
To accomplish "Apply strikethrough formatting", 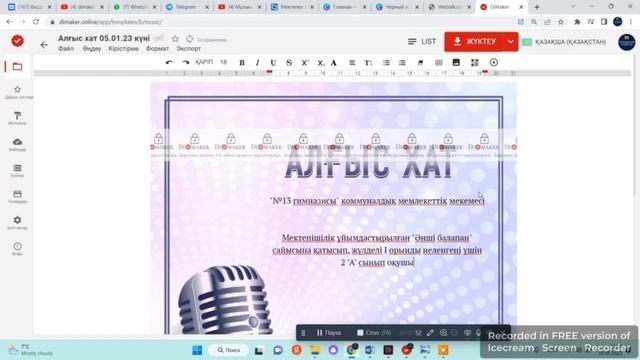I will 289,63.
